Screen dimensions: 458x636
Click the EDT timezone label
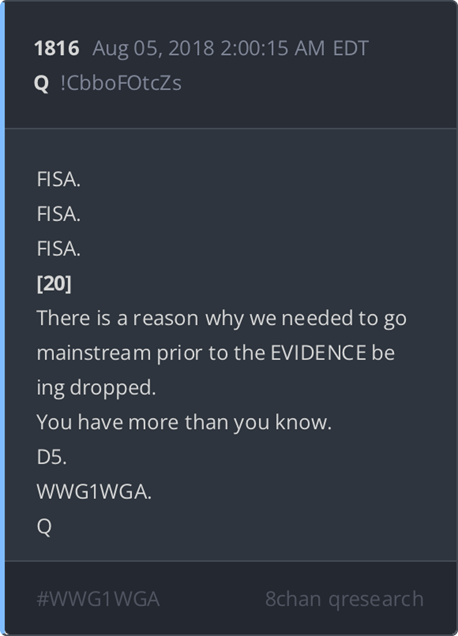coord(350,48)
